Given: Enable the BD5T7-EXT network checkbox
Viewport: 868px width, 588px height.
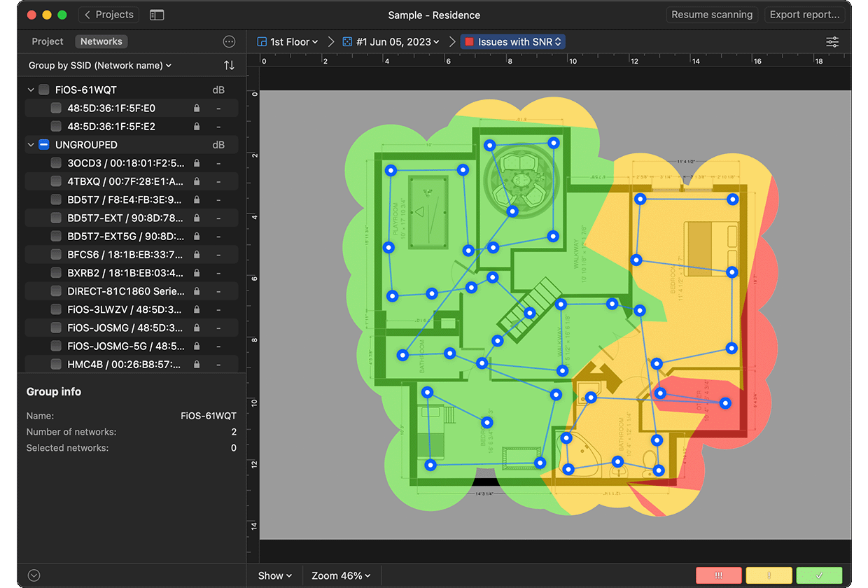Looking at the screenshot, I should (56, 218).
